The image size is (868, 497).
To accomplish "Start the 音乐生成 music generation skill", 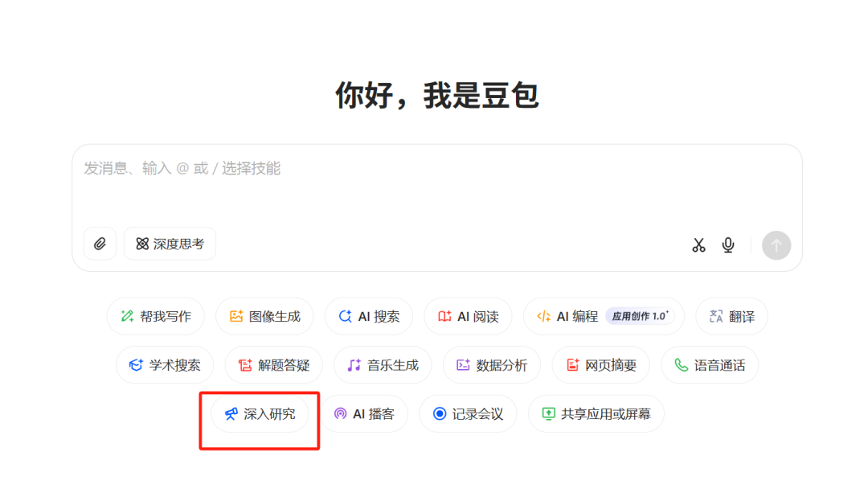I will click(383, 365).
